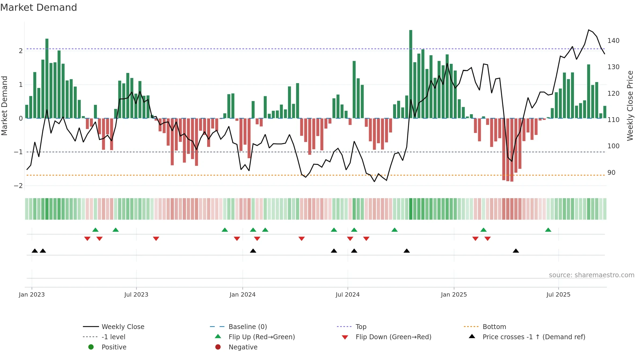Click the red Negative legend dot
Viewport: 644px width, 362px height.
(x=218, y=347)
